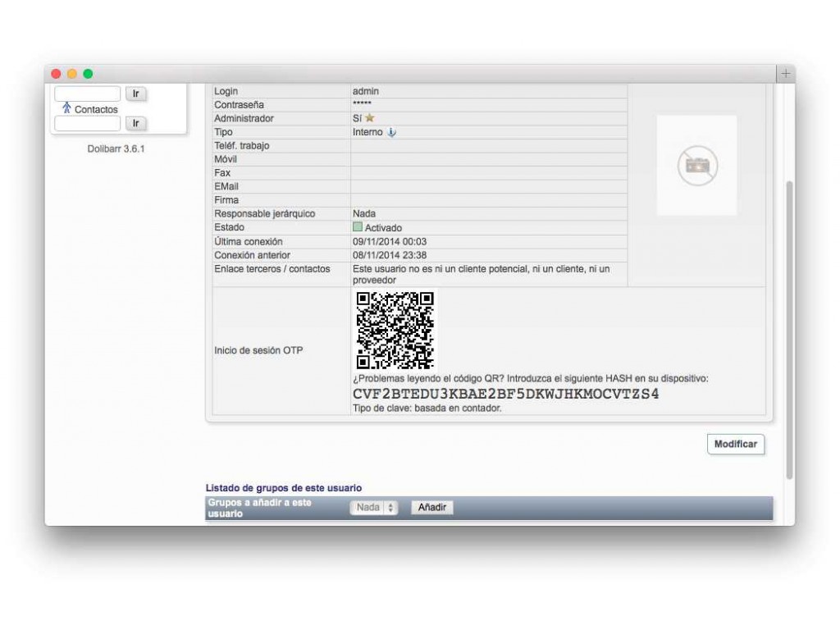Click the red close window button

(x=56, y=73)
